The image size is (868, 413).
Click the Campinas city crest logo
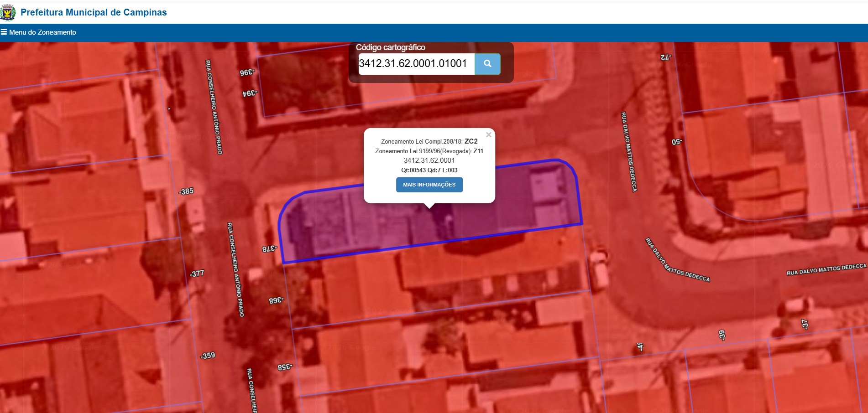point(8,12)
